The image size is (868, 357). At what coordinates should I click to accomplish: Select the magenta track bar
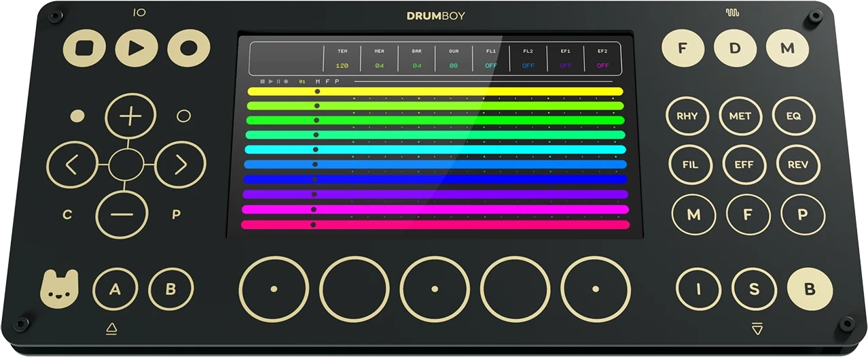435,209
